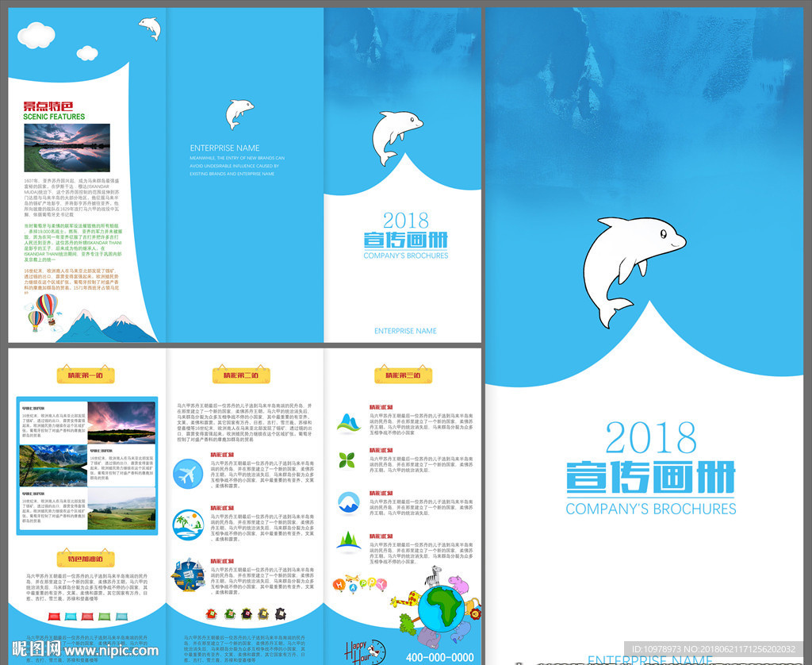Click the green grassland hills photo
The height and width of the screenshot is (665, 812).
121,509
